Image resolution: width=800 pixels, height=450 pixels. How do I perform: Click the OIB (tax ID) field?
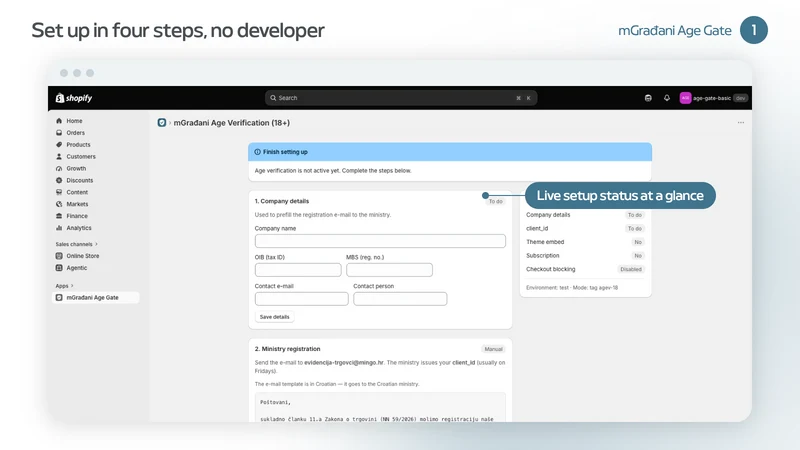point(298,270)
